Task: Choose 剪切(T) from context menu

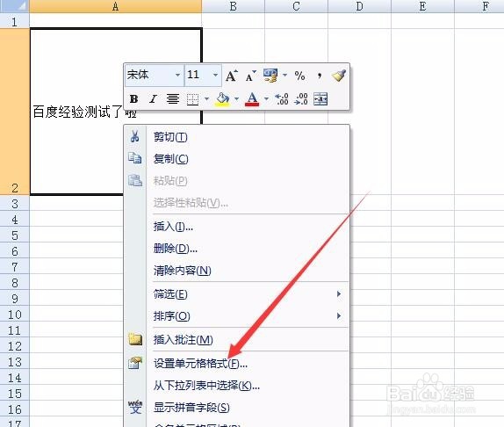Action: pos(237,137)
